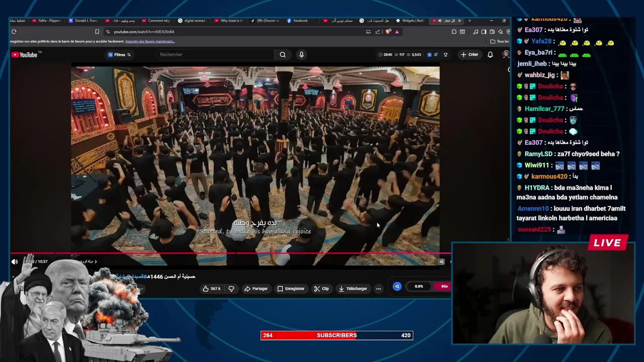Like the video with 567 k thumbs up
The height and width of the screenshot is (362, 644).
[211, 289]
